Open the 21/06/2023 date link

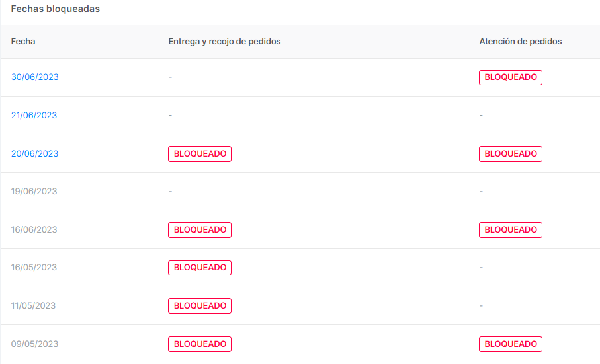(x=34, y=116)
